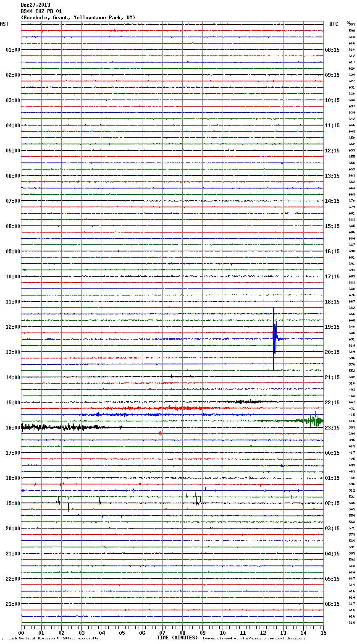Click DC offset value 532 in the right column
Screen dimensions: 357x644
(x=352, y=377)
